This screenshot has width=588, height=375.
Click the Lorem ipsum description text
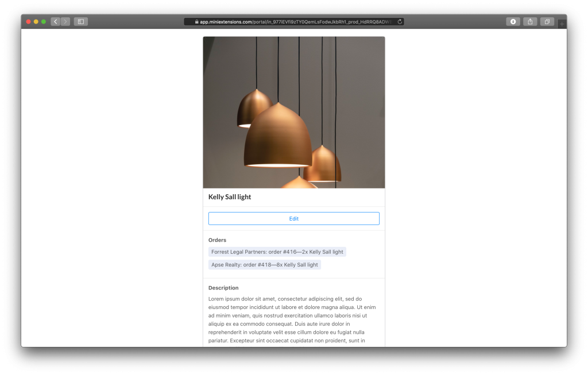[293, 319]
